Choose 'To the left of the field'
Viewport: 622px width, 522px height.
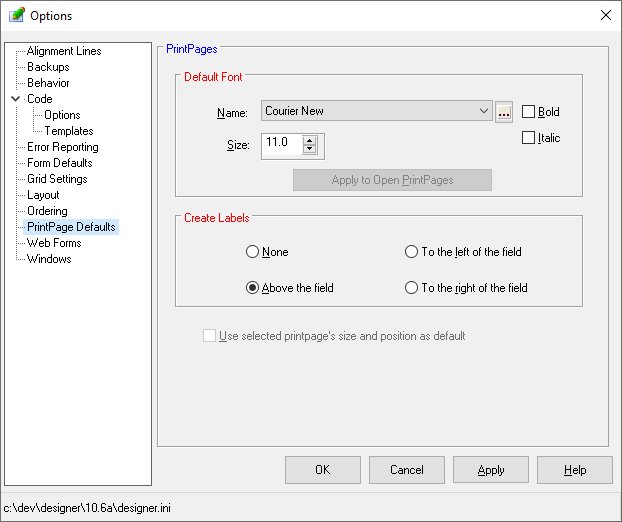click(x=411, y=252)
